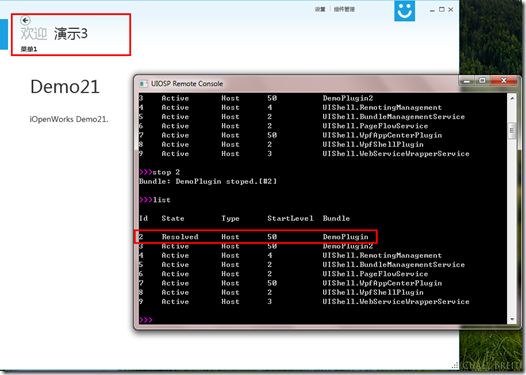This screenshot has width=526, height=375.
Task: Click 'UIShell.WpfShellPlugin' listed after the list command
Action: click(x=373, y=292)
